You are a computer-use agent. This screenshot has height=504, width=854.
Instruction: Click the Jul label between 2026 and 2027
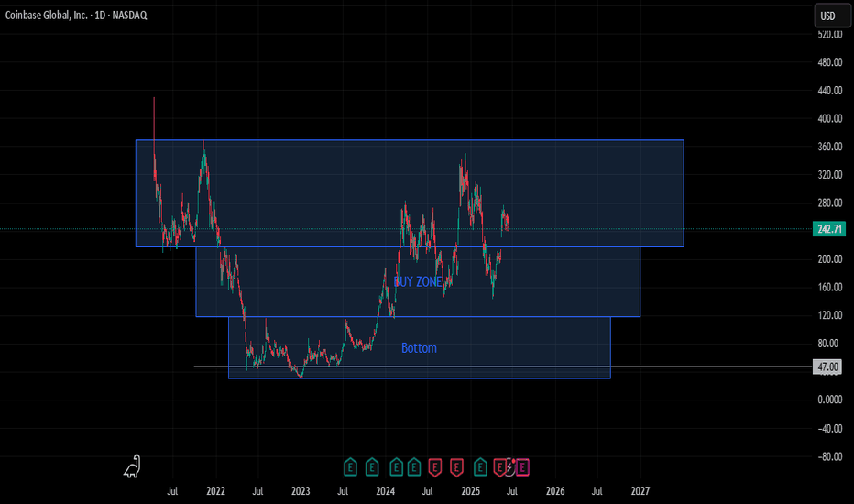point(597,491)
